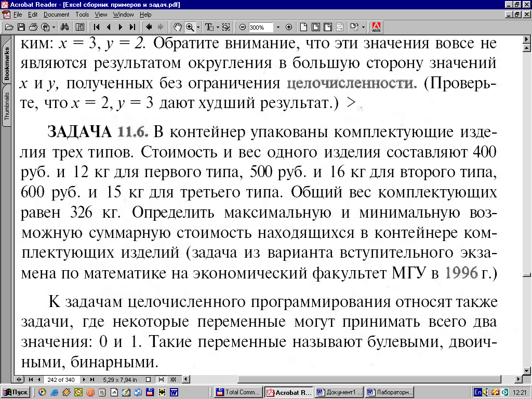Click the vertical scrollbar up arrow
This screenshot has width=532, height=399.
point(527,48)
